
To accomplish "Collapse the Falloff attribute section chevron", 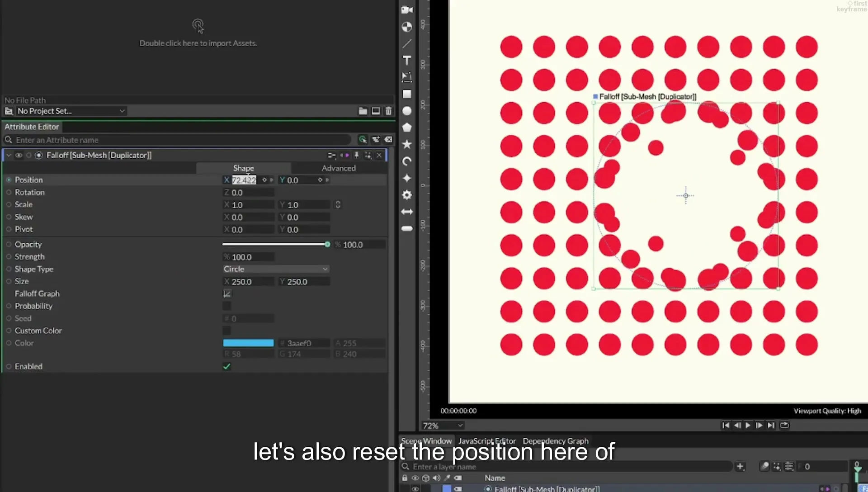I will tap(9, 155).
